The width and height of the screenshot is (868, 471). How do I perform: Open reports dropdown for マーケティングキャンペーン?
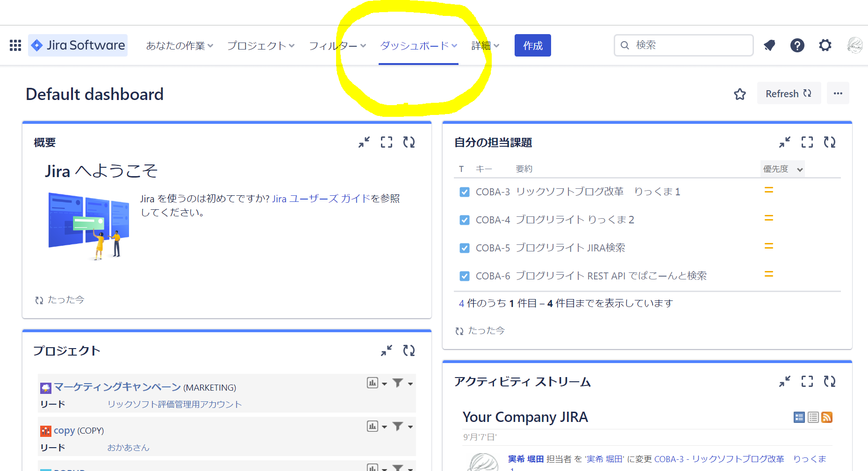[x=377, y=383]
